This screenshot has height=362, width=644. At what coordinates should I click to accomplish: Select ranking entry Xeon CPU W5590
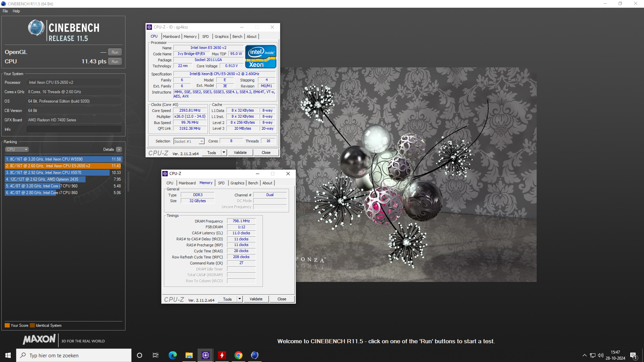point(63,159)
